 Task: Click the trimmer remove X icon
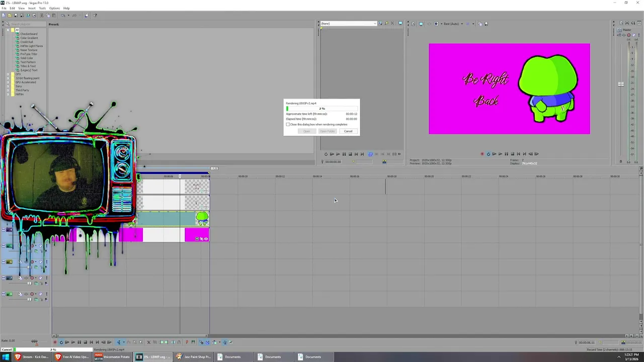point(392,24)
